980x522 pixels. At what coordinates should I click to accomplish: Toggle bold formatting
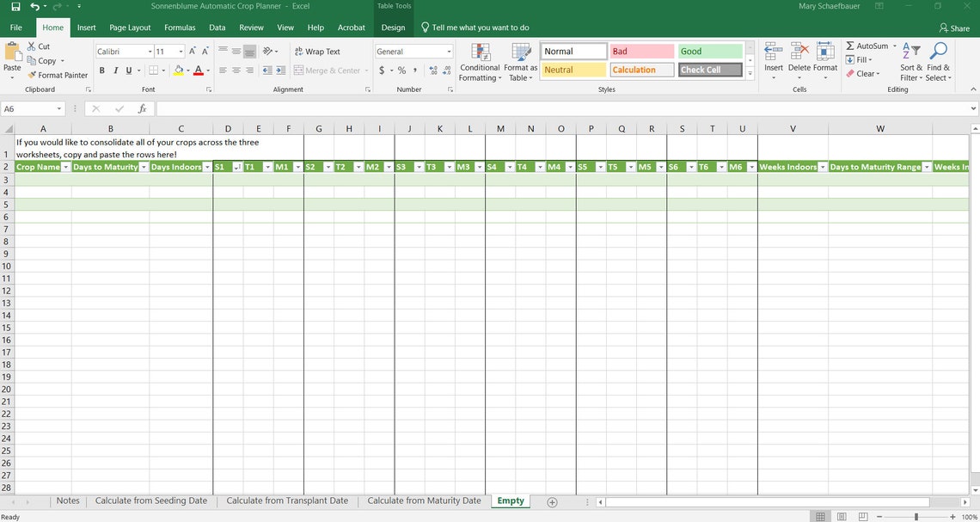tap(102, 71)
